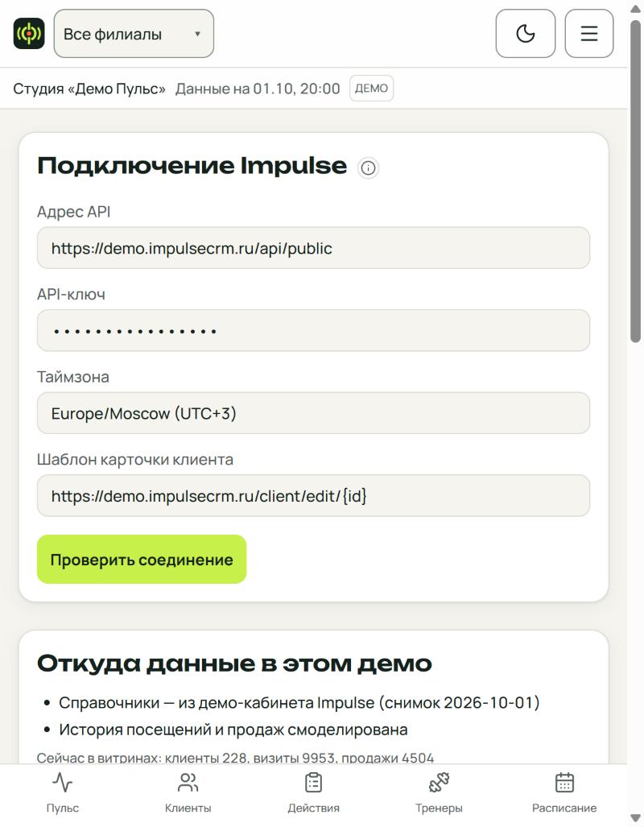Open the 'Пульс' tab
This screenshot has height=827, width=644.
click(x=62, y=792)
